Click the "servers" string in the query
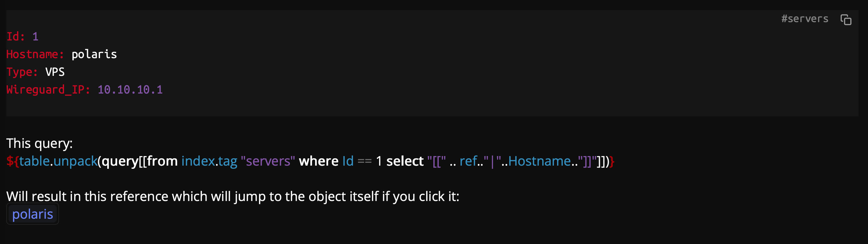 click(268, 161)
